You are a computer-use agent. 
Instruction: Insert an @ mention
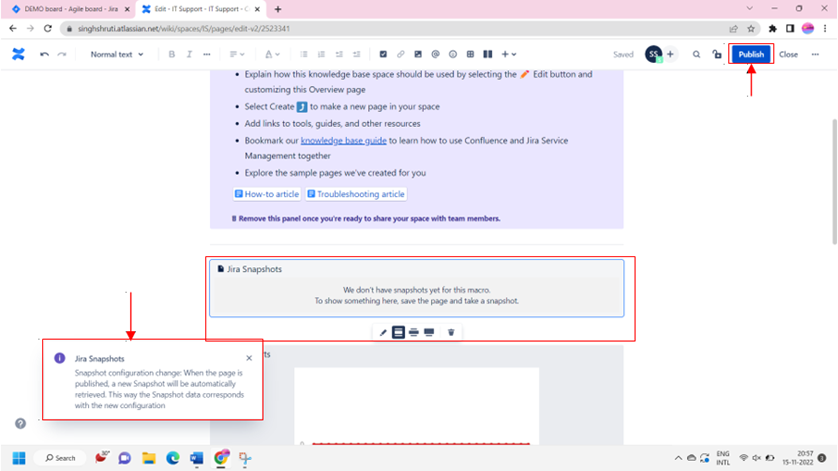(436, 54)
